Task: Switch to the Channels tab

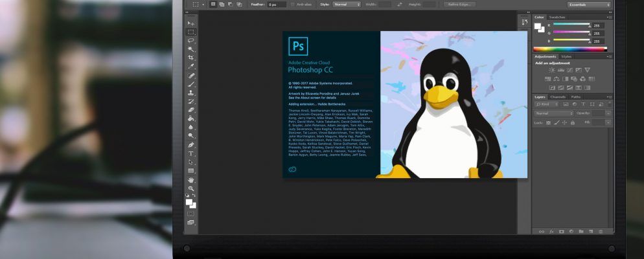Action: tap(558, 97)
